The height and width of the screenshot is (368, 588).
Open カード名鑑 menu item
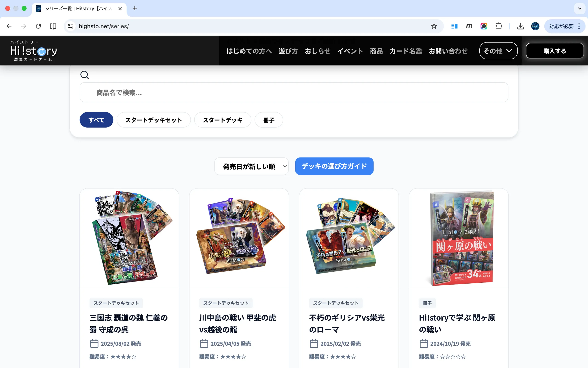pyautogui.click(x=406, y=51)
